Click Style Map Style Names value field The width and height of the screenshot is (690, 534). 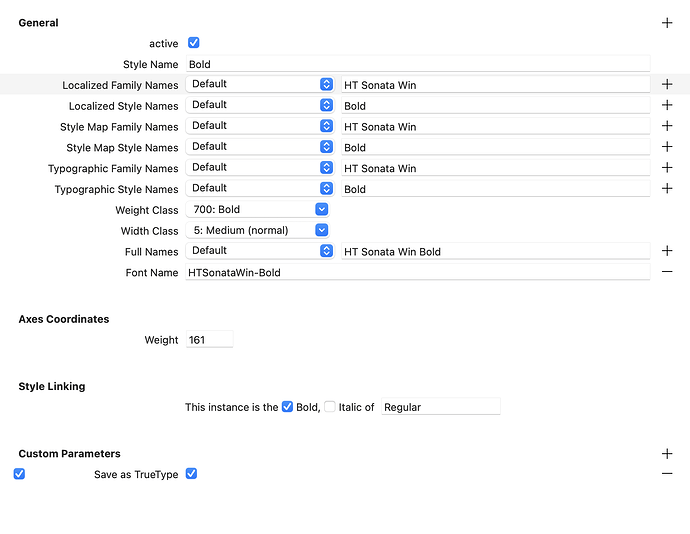coord(495,147)
